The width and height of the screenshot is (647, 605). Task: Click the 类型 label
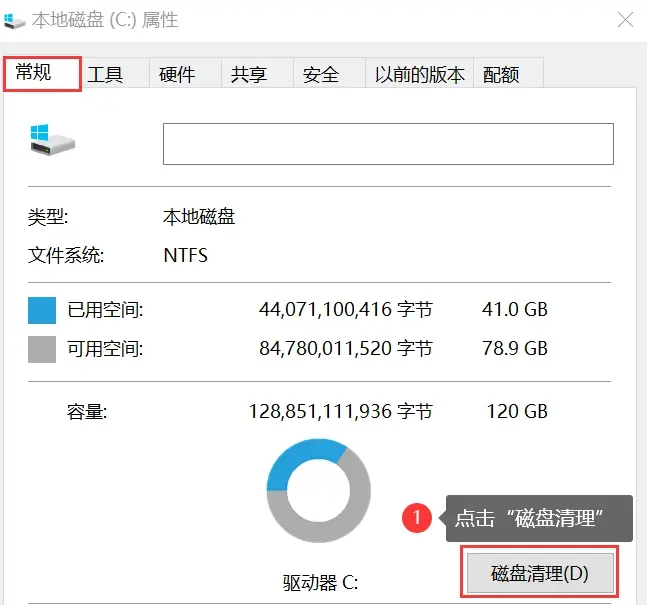47,217
